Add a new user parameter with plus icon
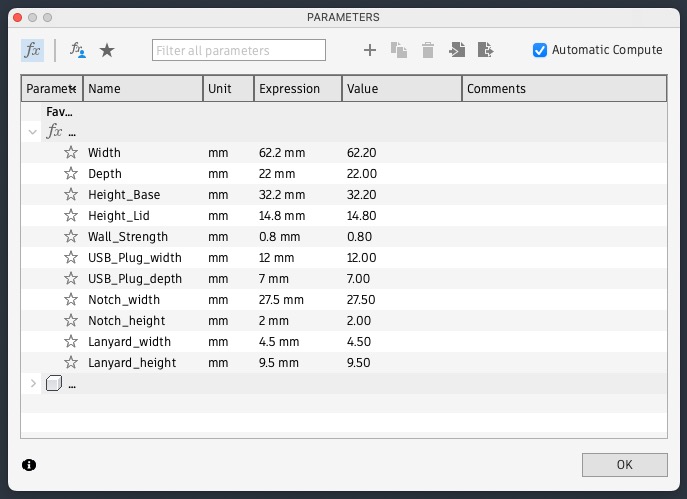The width and height of the screenshot is (687, 499). point(369,50)
